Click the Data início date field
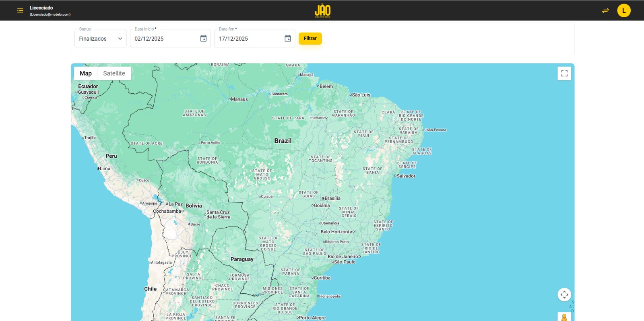This screenshot has height=321, width=644. coord(170,39)
